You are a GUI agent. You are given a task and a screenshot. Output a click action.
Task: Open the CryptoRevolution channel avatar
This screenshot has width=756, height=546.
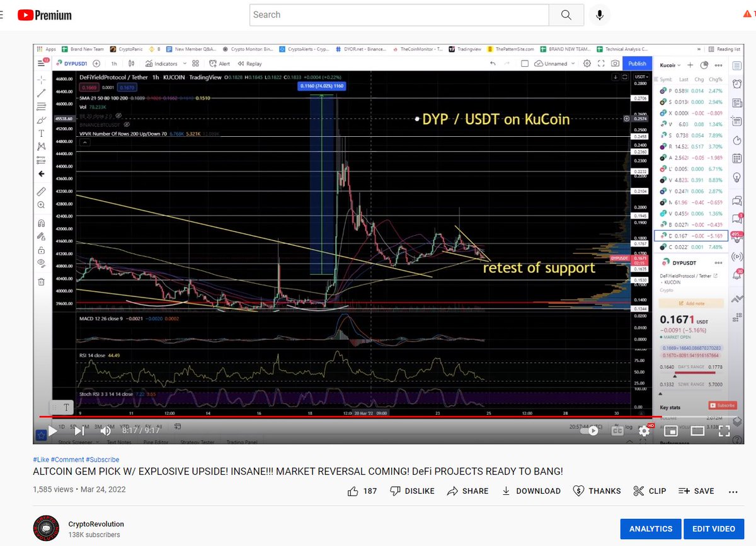point(45,528)
